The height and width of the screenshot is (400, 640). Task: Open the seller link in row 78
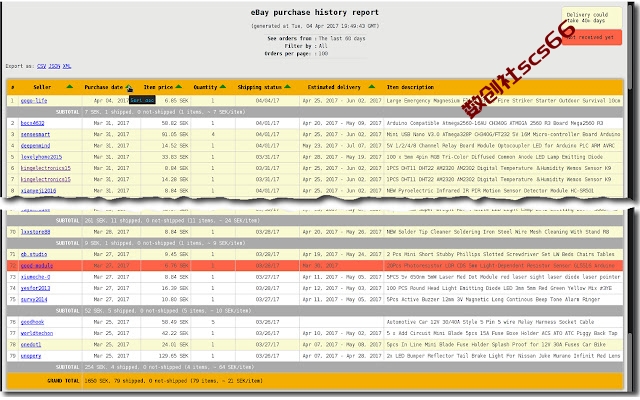tap(31, 344)
